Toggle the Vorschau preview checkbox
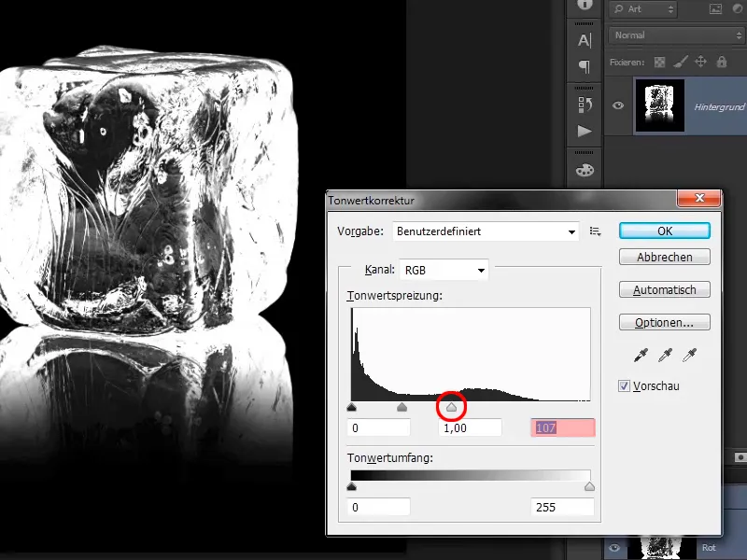This screenshot has height=560, width=747. pyautogui.click(x=624, y=385)
